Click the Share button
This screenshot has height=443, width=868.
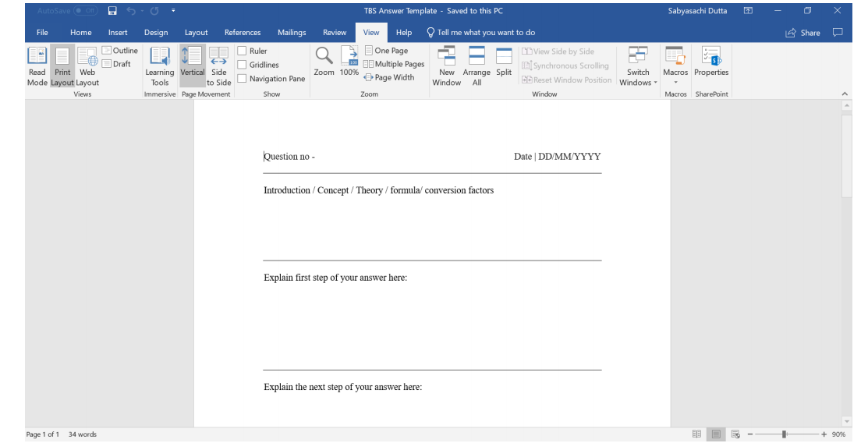802,33
